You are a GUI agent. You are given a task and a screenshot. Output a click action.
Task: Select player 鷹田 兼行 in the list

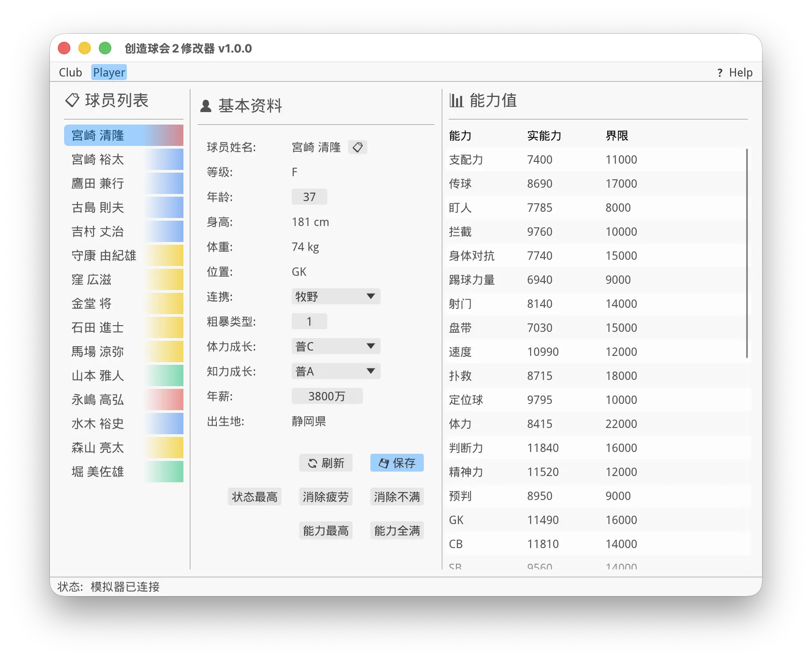point(124,183)
